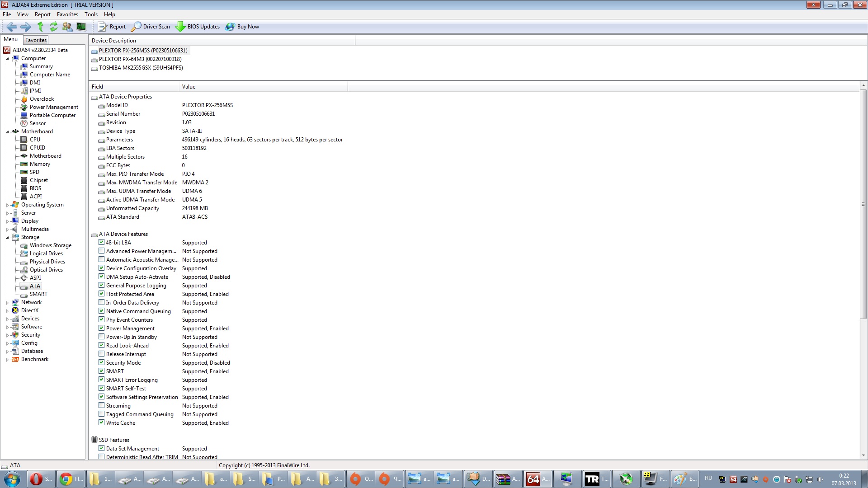This screenshot has height=488, width=868.
Task: Expand the Operating System tree node
Action: [x=7, y=205]
